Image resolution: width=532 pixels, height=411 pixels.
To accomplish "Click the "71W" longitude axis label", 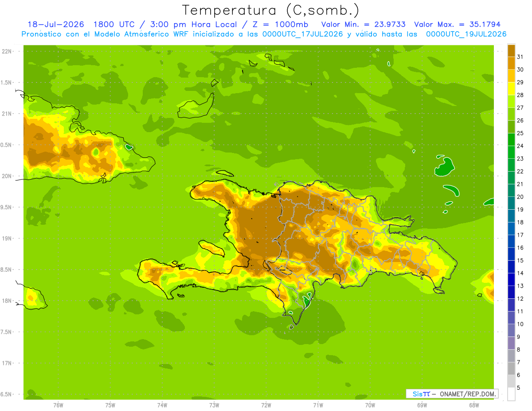I will 318,405.
